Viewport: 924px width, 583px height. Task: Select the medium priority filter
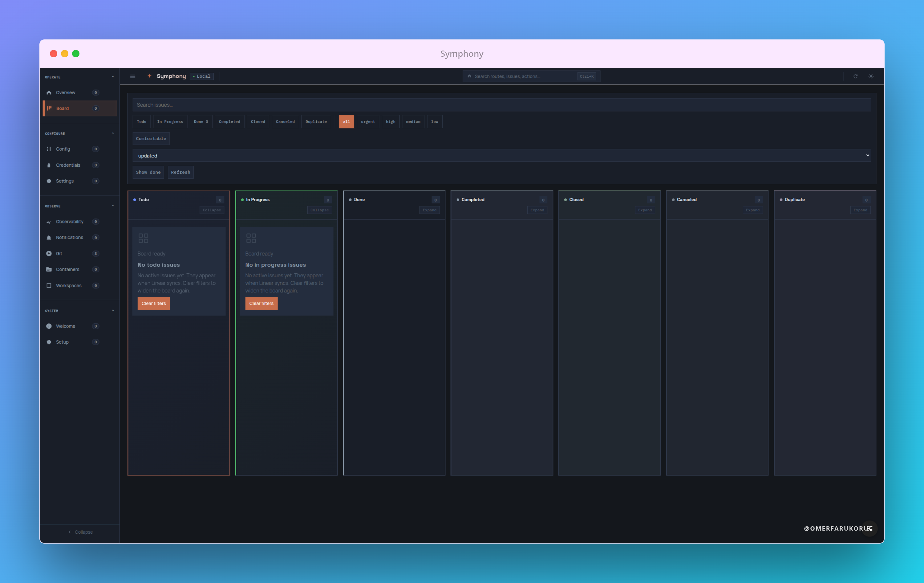[x=413, y=122]
